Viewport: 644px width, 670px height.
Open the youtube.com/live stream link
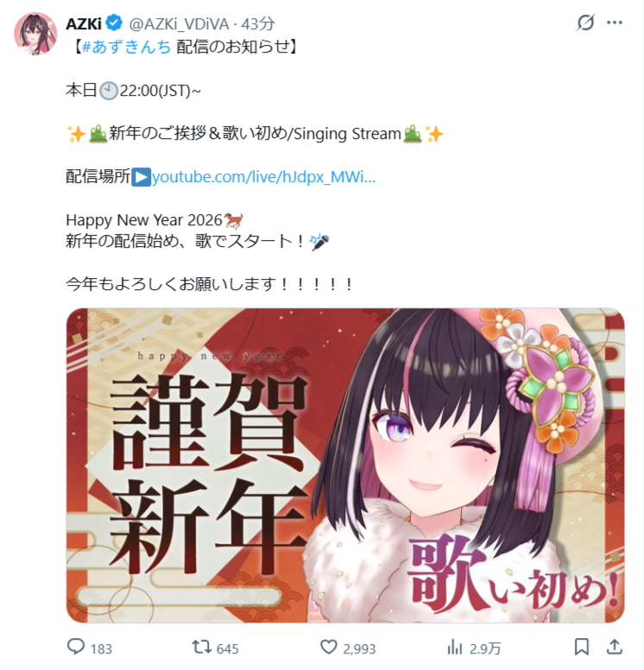(x=263, y=176)
